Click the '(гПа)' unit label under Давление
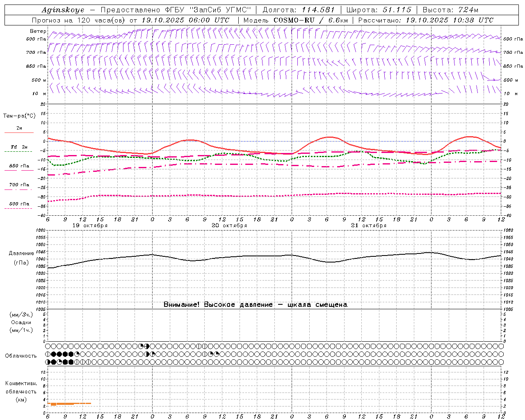 tap(21, 263)
